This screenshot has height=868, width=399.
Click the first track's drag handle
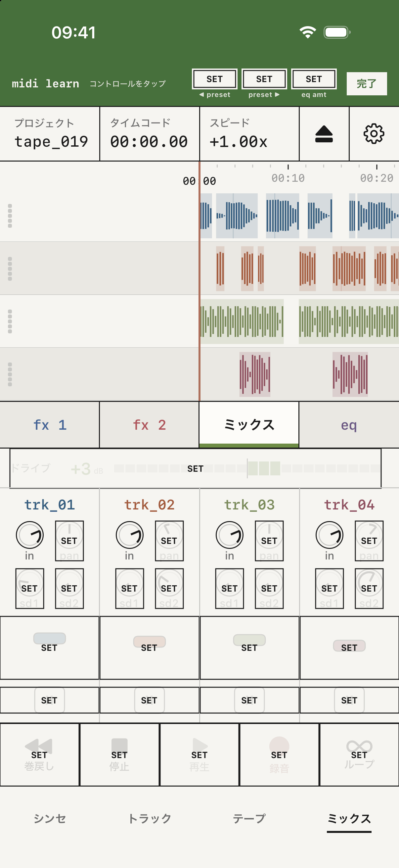coord(10,216)
